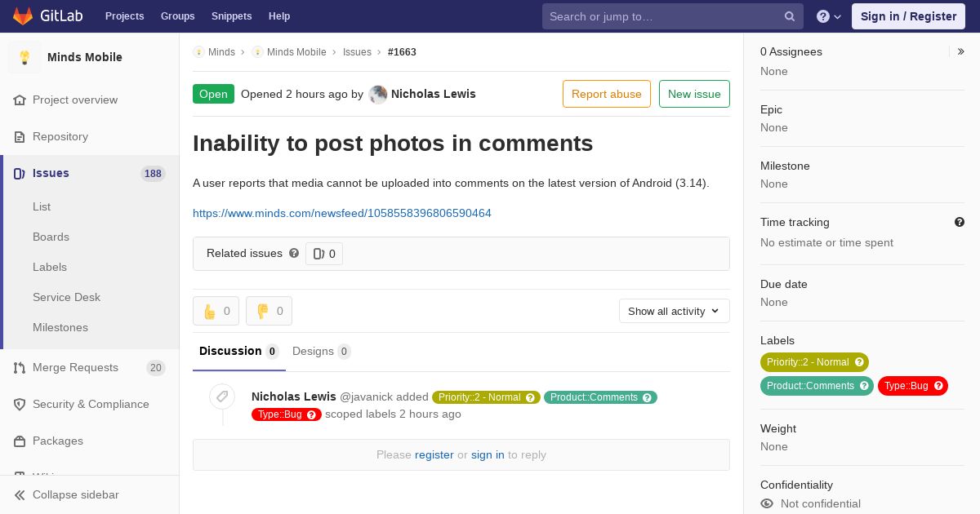Click the search magnifier icon
The image size is (980, 514).
790,16
